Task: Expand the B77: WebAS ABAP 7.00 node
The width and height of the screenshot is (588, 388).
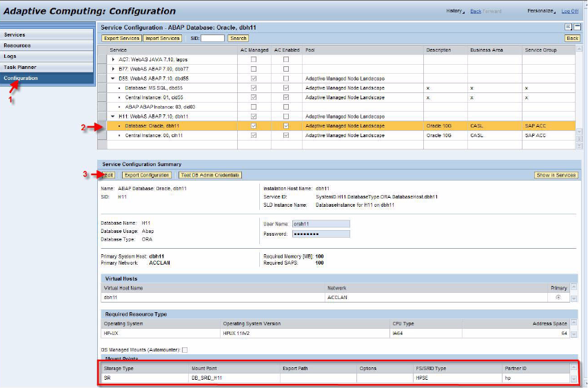Action: (x=113, y=69)
